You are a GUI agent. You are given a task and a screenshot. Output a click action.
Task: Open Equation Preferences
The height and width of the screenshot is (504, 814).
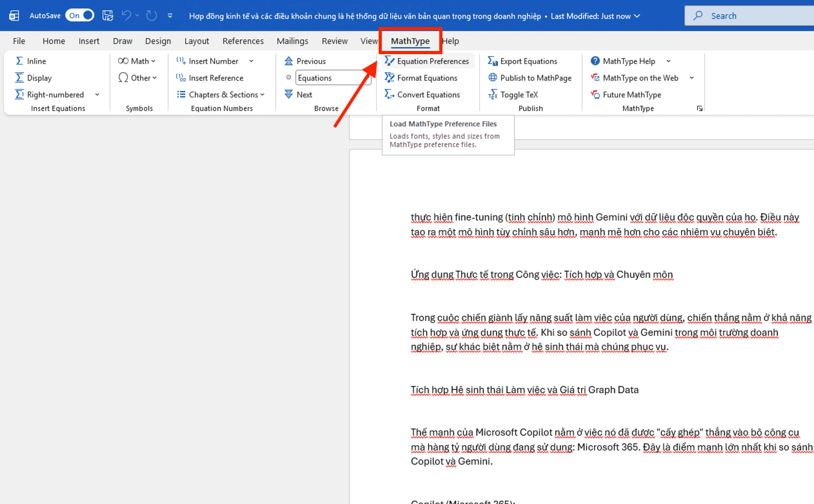click(428, 61)
